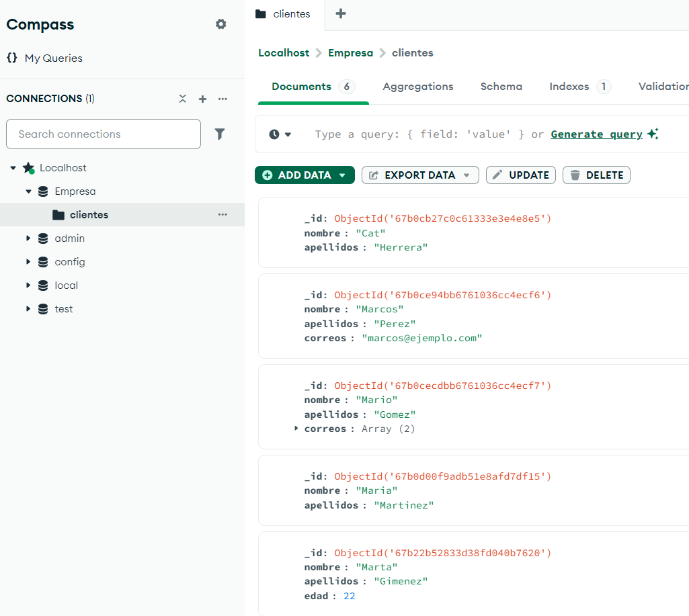Open connections more options ellipsis
This screenshot has width=689, height=616.
click(222, 99)
